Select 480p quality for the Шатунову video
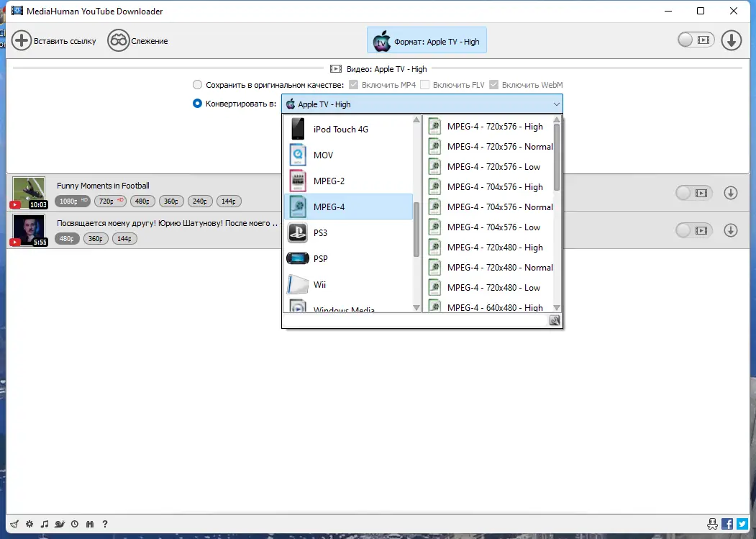The width and height of the screenshot is (756, 539). coord(66,238)
